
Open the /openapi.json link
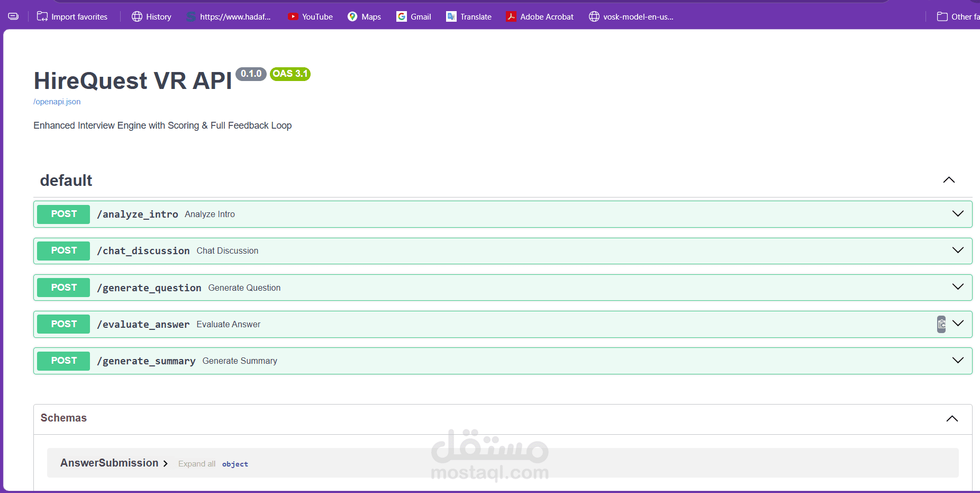click(57, 101)
